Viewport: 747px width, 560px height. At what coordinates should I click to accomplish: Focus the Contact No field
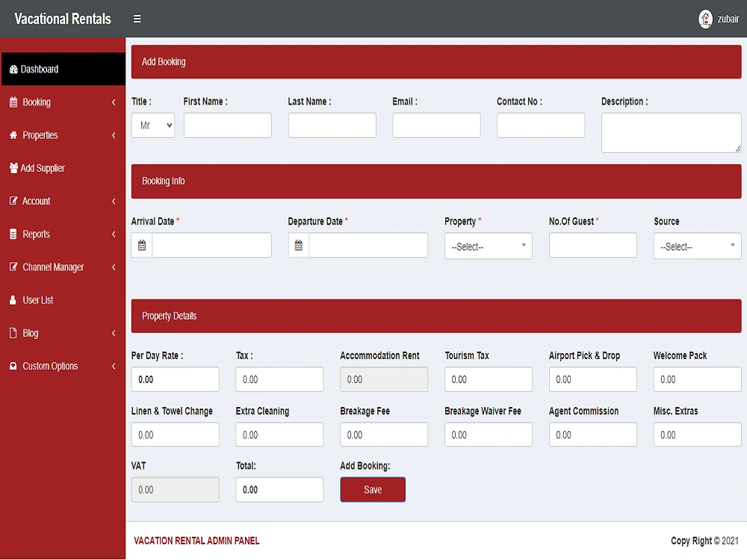click(541, 125)
